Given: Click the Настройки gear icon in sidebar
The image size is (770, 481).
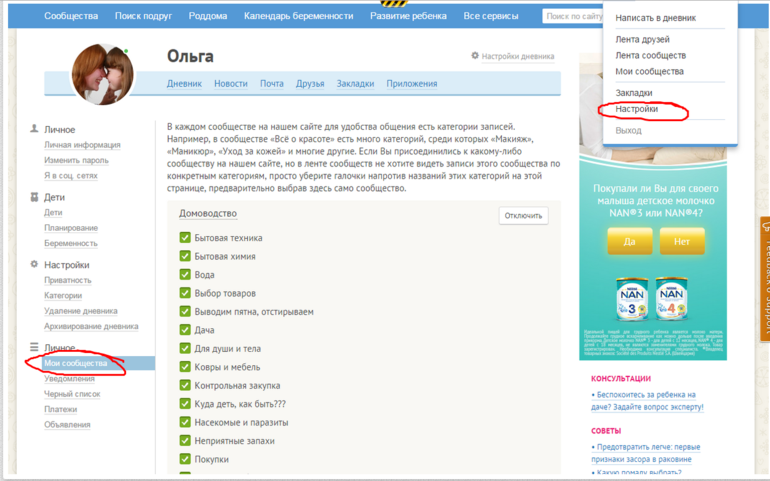Looking at the screenshot, I should click(34, 265).
